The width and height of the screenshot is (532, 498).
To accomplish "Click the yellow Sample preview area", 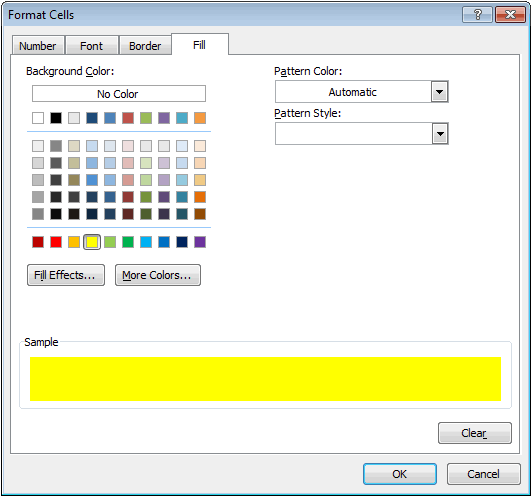I will click(x=265, y=379).
